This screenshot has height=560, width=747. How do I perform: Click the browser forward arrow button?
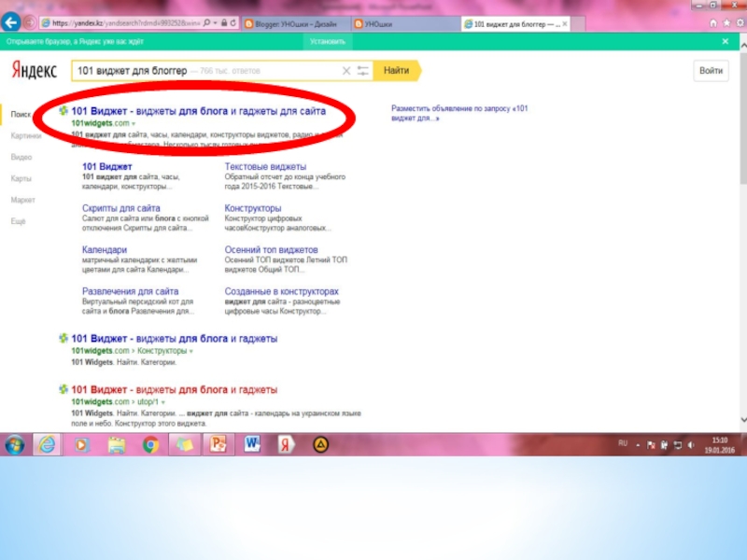click(30, 22)
